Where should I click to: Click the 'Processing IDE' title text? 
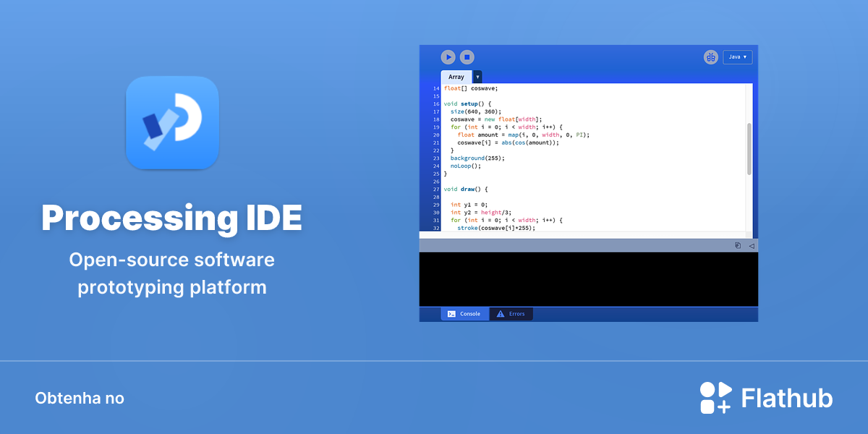172,218
